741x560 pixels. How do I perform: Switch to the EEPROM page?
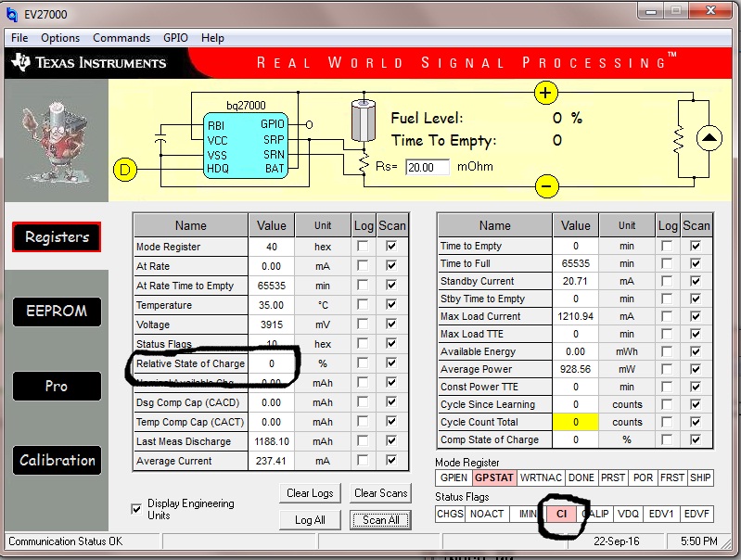point(57,311)
